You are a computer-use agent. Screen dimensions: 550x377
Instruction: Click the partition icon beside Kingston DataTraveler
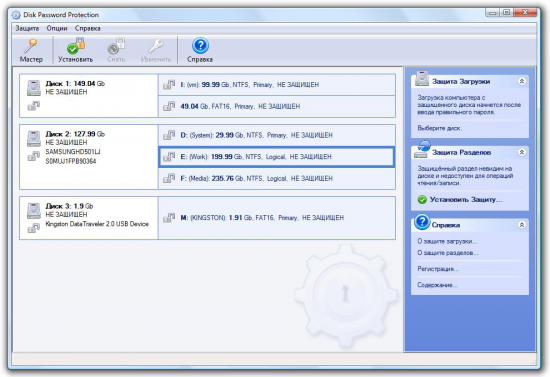[34, 228]
